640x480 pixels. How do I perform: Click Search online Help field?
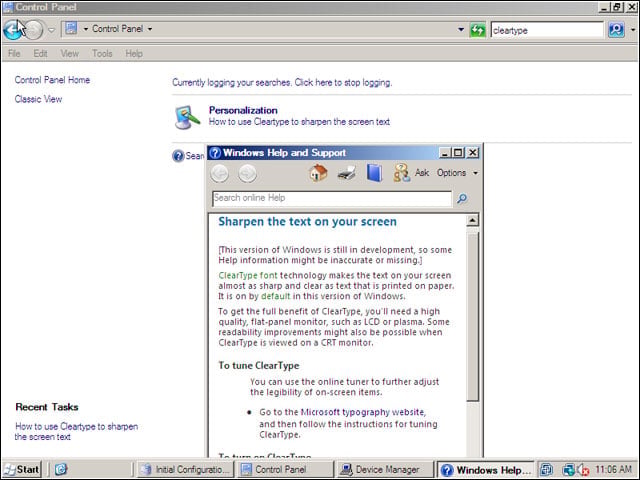[x=332, y=198]
